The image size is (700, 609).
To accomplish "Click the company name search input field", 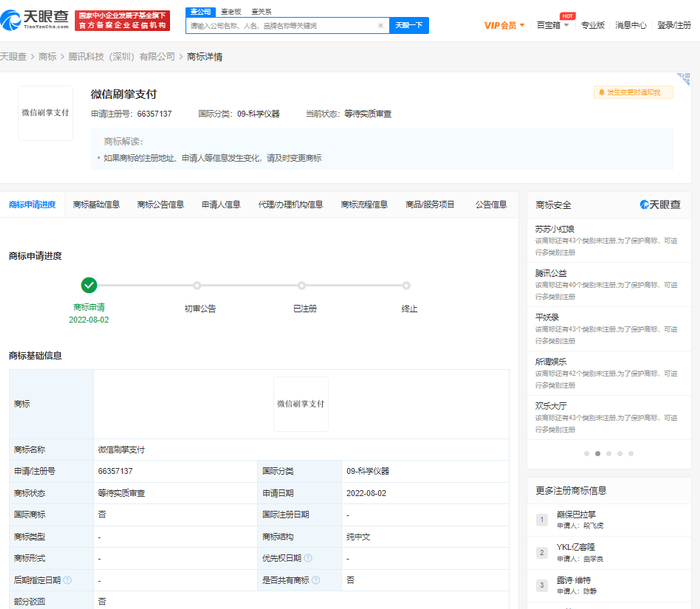I will point(280,25).
